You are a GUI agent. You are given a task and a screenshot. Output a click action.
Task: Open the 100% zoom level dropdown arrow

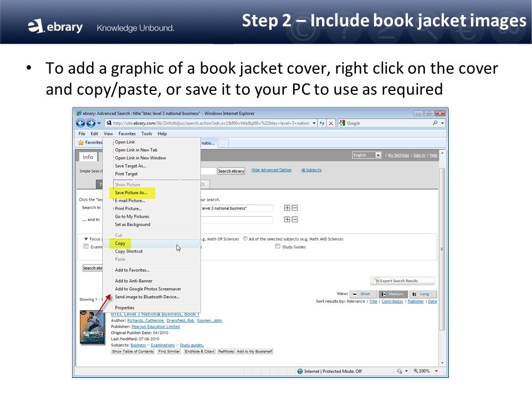click(436, 371)
